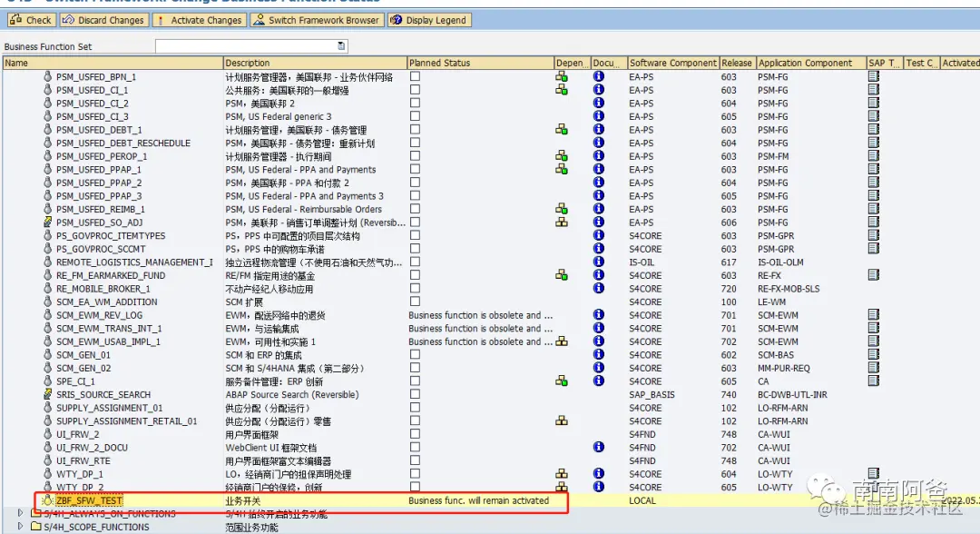The width and height of the screenshot is (980, 534).
Task: Show dependencies icon for SPE_CI_1
Action: tap(562, 381)
